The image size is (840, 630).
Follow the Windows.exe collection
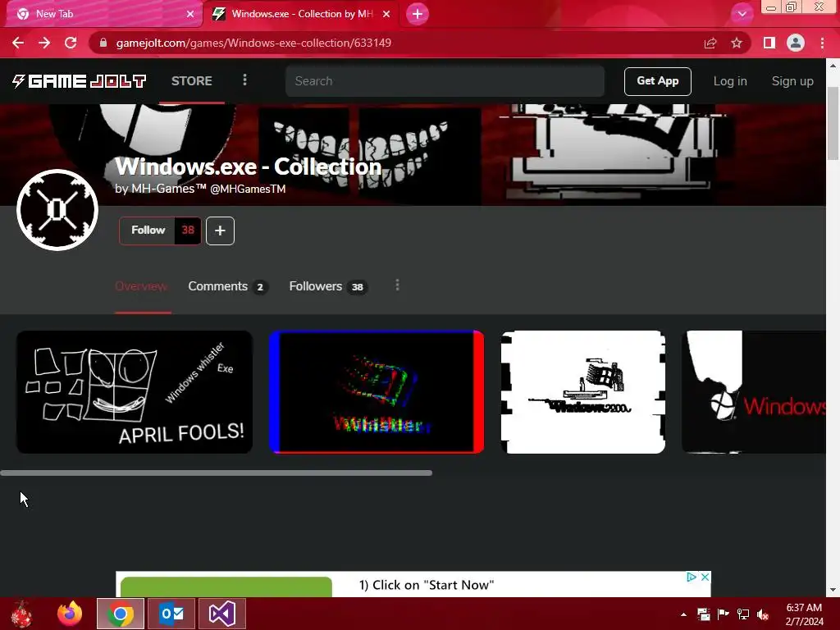coord(148,231)
